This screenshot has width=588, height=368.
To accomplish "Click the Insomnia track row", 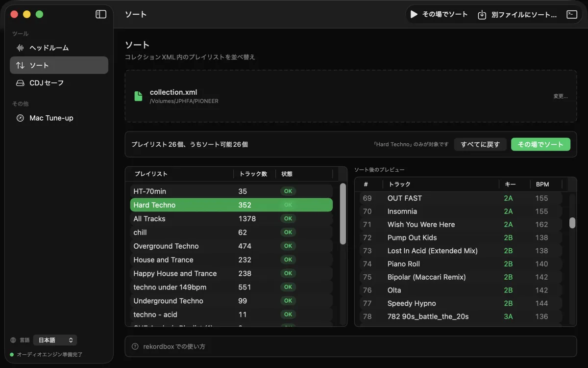I will (461, 211).
